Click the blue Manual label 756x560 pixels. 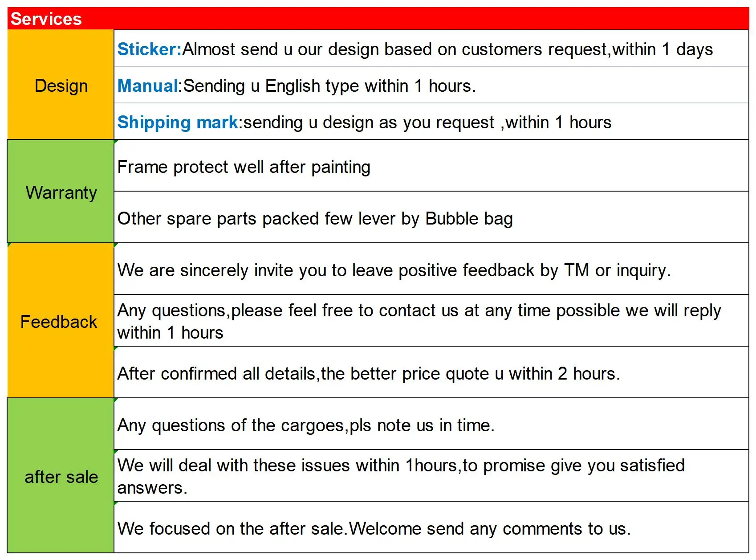tap(148, 86)
